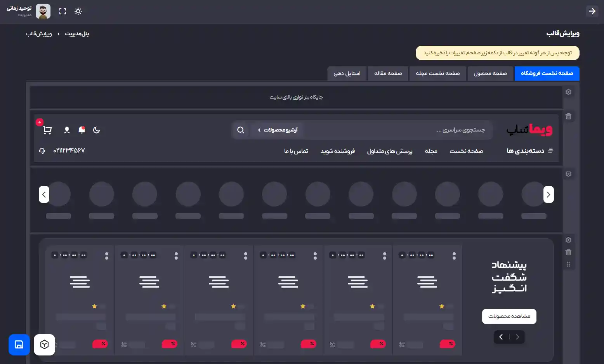The width and height of the screenshot is (604, 364).
Task: Delete the header section using trash icon
Action: [568, 116]
